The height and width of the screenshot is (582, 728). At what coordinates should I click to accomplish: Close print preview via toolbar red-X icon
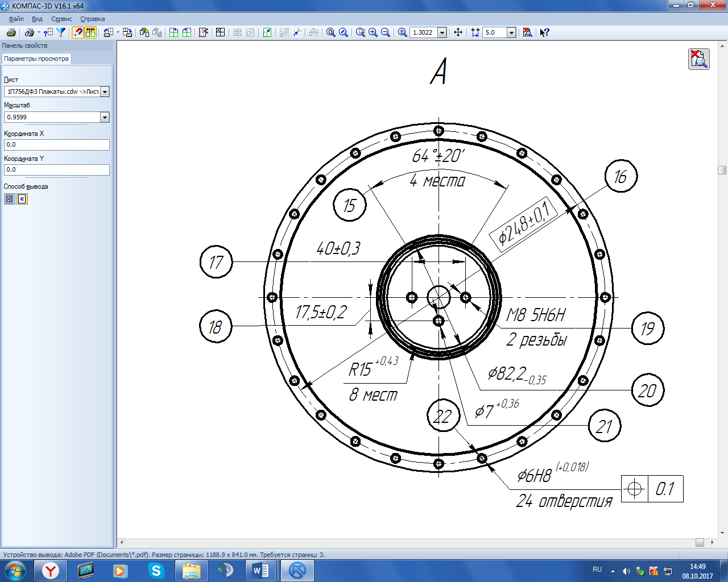[x=527, y=32]
